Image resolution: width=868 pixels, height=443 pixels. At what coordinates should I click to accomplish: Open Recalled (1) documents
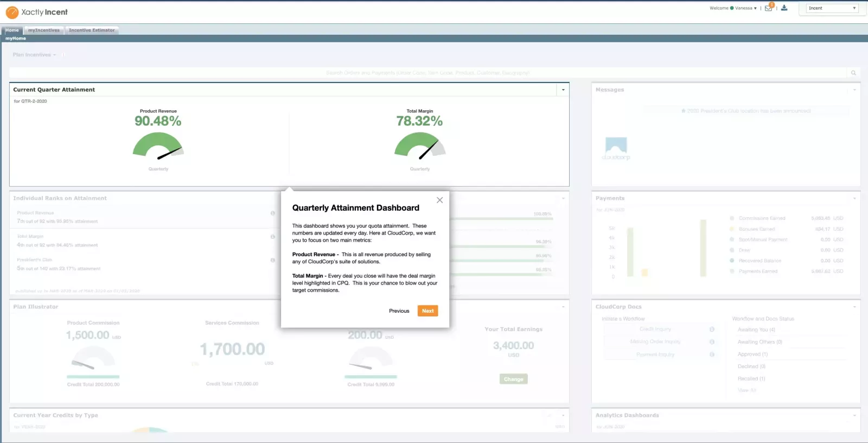pos(751,378)
